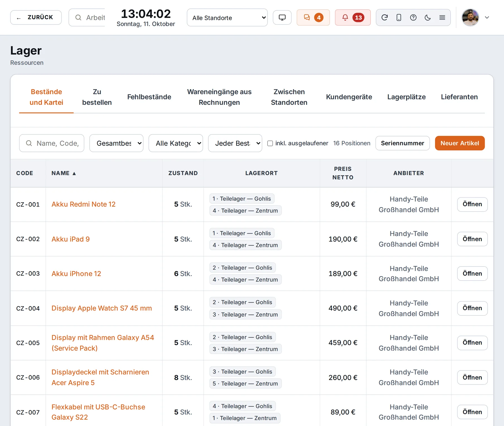Open the Jeder Bestand dropdown

tap(235, 143)
